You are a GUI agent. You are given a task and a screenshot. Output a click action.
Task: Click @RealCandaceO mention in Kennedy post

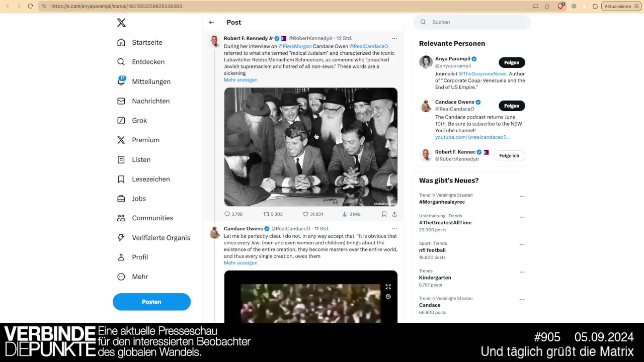point(368,46)
